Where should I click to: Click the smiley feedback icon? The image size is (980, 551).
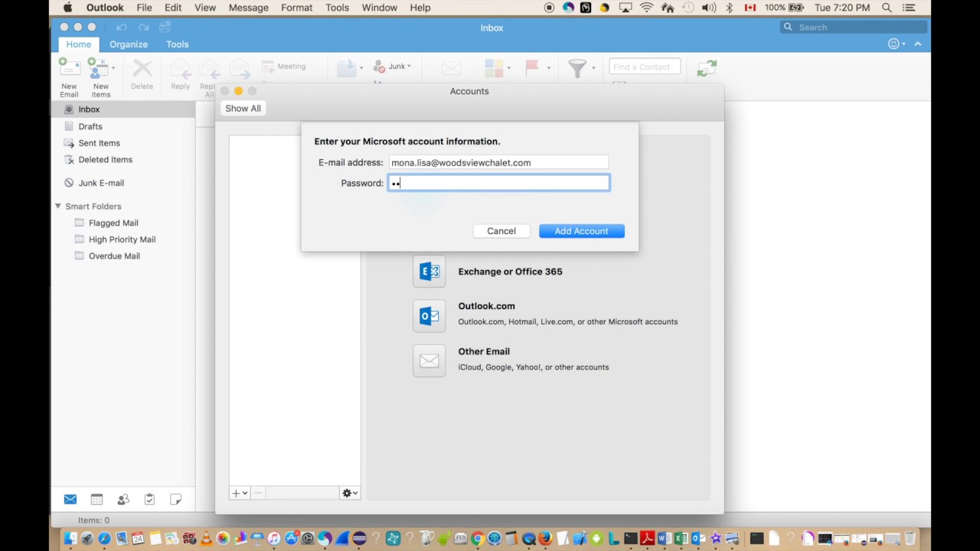coord(893,44)
